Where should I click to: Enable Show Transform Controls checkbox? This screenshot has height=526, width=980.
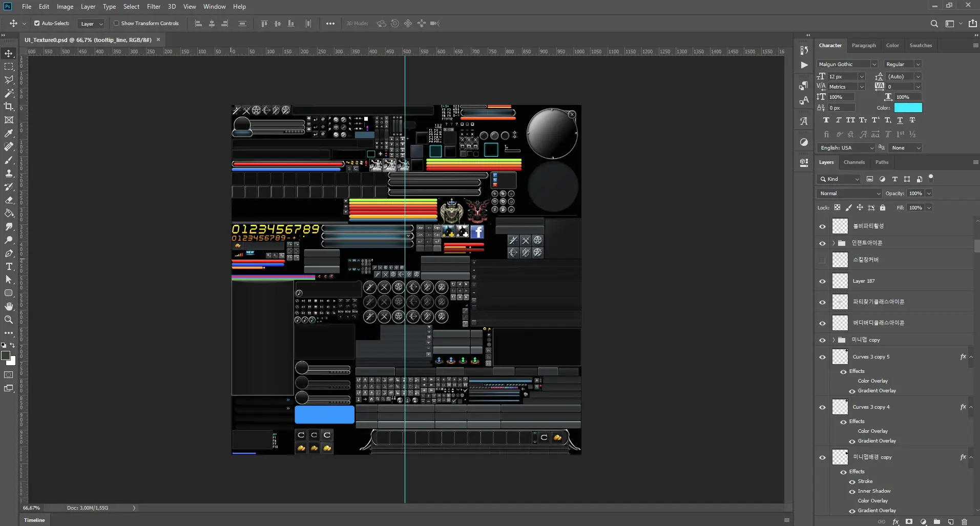(x=116, y=23)
